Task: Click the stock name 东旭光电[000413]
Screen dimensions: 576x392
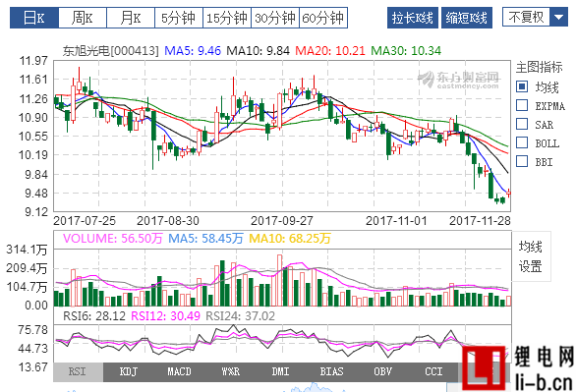Action: pos(110,50)
